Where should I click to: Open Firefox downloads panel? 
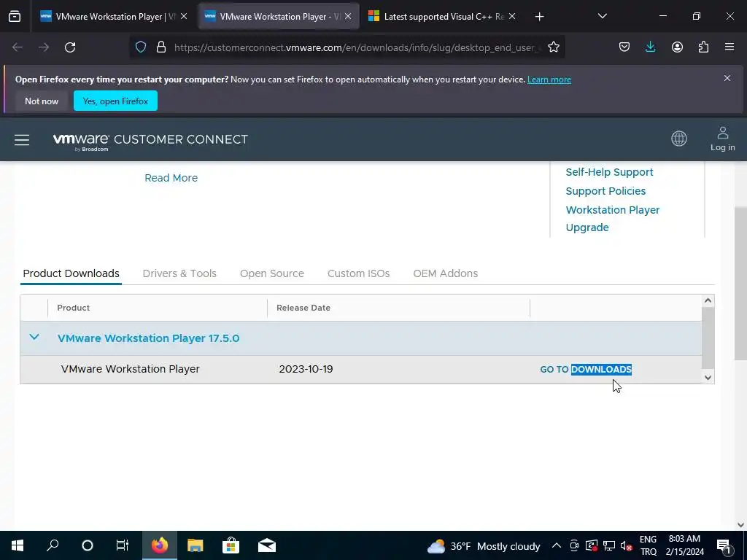pos(650,47)
